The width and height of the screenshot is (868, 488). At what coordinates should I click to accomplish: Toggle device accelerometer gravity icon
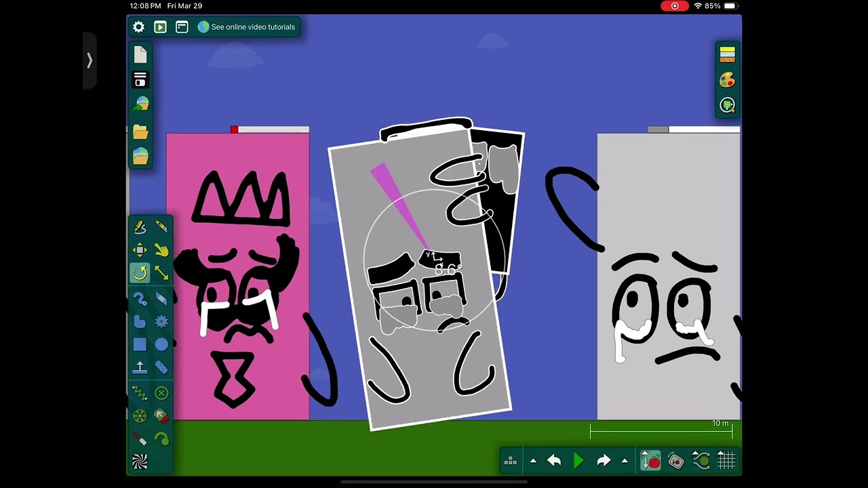[676, 462]
